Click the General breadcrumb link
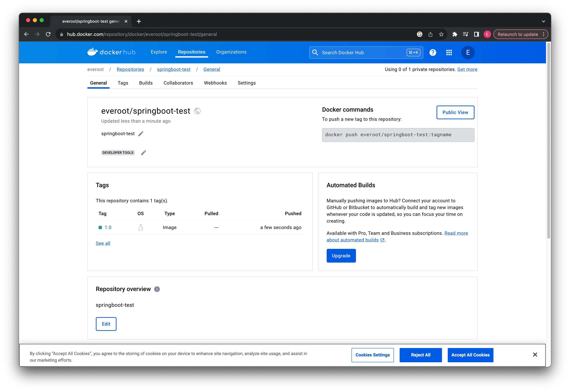The image size is (570, 392). tap(212, 69)
